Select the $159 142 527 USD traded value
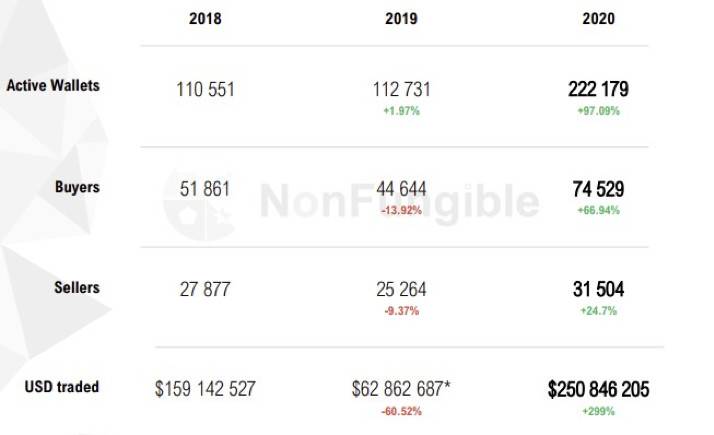 tap(205, 389)
